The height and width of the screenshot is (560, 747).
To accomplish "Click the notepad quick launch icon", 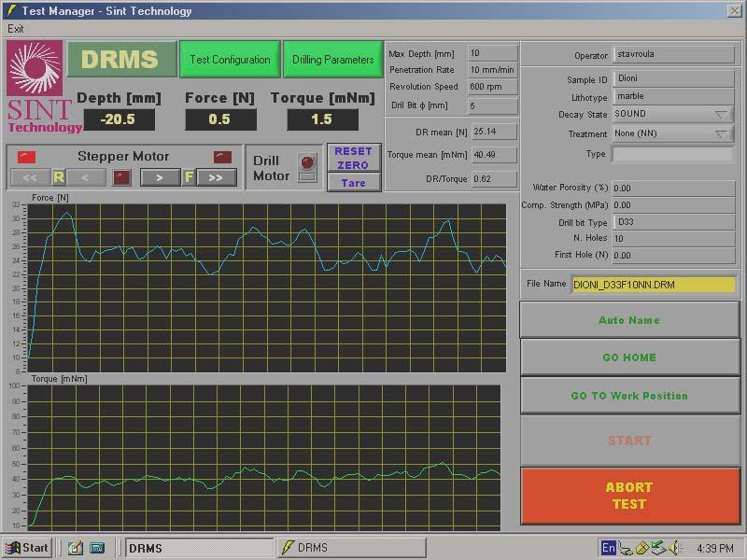I will click(76, 548).
